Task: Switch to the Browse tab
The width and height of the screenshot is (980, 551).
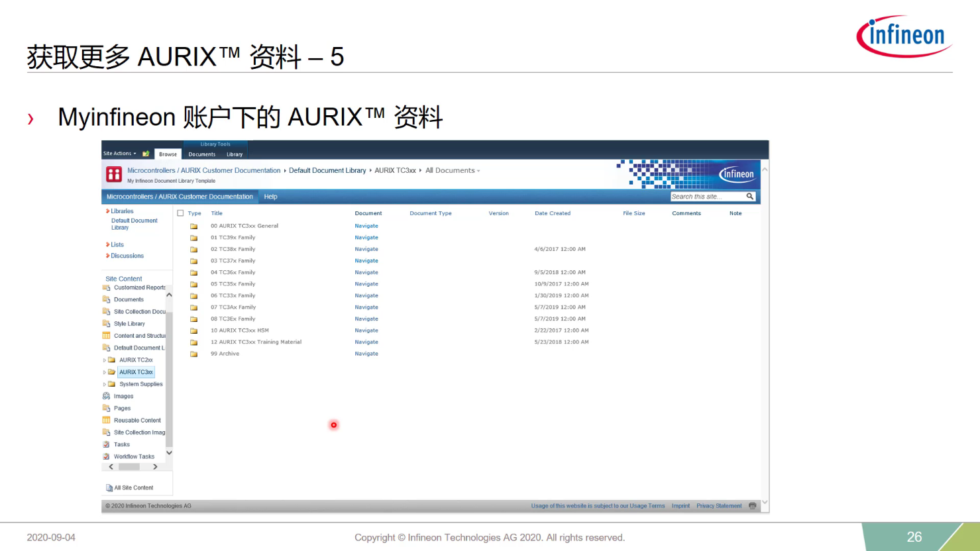Action: 168,154
